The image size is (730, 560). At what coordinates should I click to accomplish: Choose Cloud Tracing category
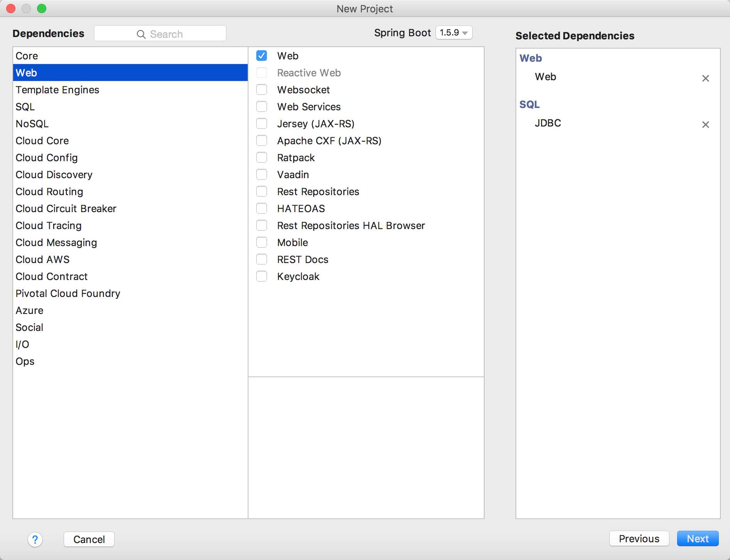coord(130,225)
